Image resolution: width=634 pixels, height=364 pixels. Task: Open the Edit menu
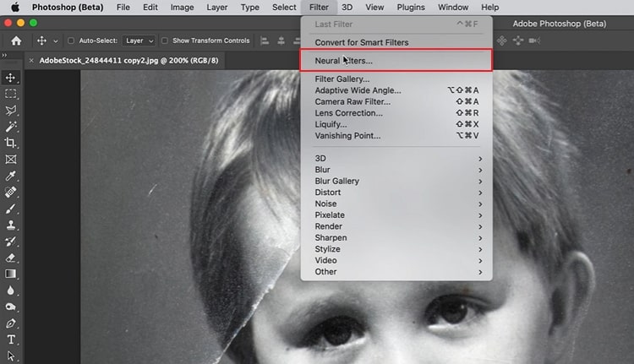point(150,8)
